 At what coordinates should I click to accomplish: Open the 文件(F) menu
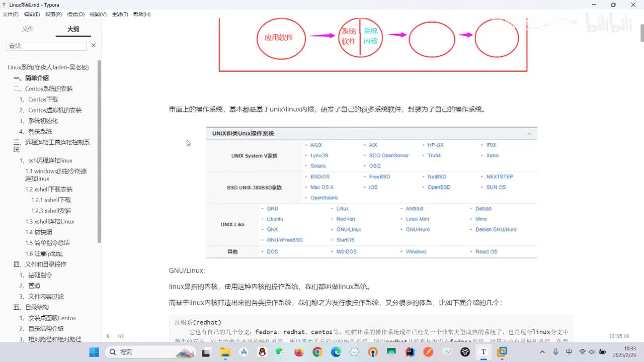point(11,15)
